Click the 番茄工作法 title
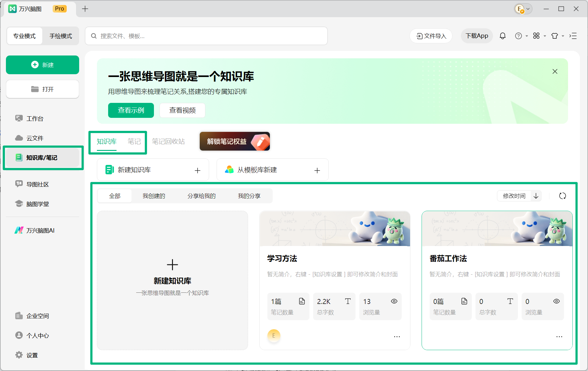 (x=448, y=258)
